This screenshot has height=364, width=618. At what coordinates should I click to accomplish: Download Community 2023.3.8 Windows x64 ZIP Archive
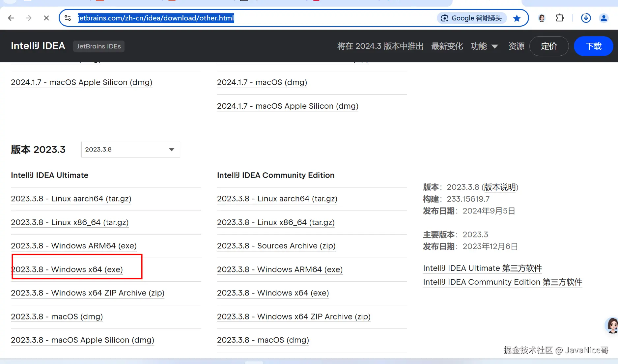coord(294,317)
